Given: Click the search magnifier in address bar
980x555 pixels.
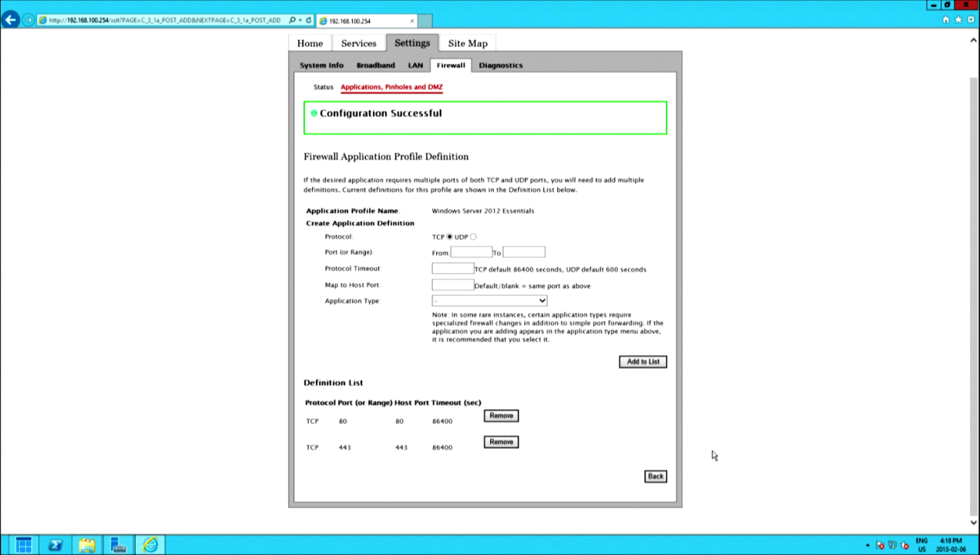Looking at the screenshot, I should (292, 21).
